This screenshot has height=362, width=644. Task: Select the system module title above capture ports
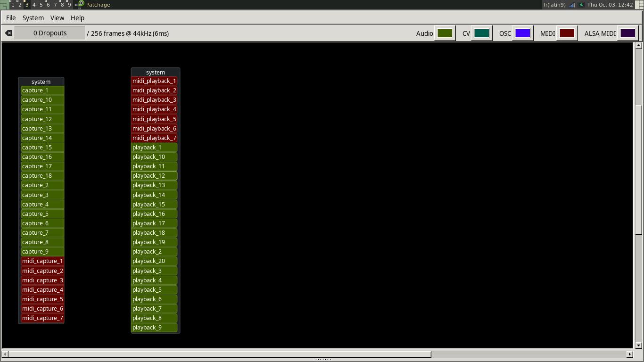pyautogui.click(x=41, y=82)
